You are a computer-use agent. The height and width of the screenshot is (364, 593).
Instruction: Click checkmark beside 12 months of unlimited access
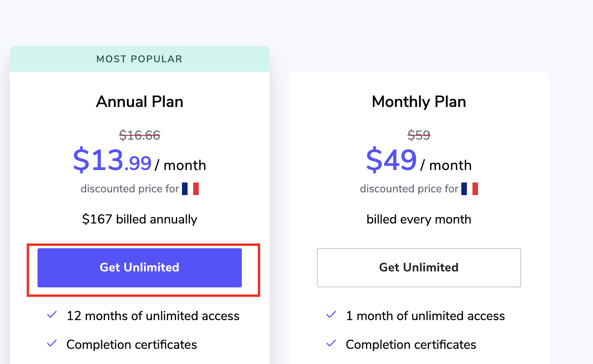pos(52,315)
